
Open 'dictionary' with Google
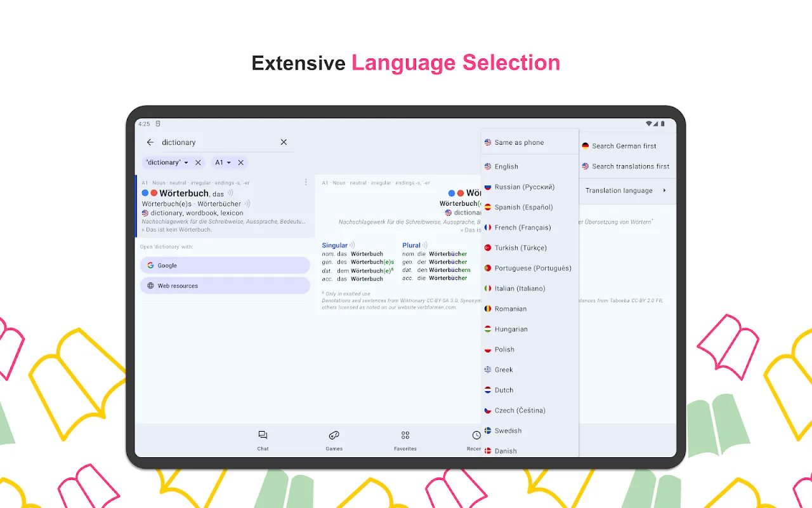pyautogui.click(x=225, y=265)
